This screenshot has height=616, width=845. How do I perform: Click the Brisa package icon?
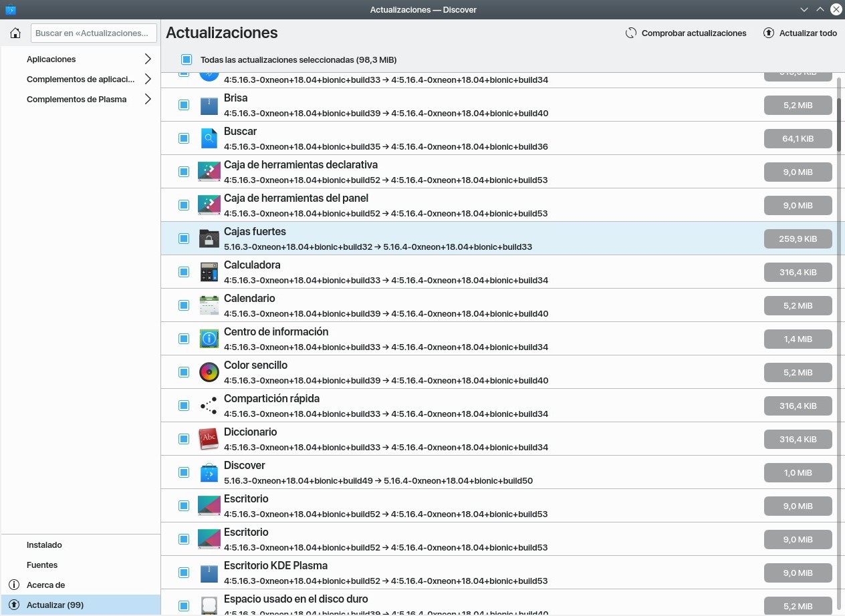point(209,105)
